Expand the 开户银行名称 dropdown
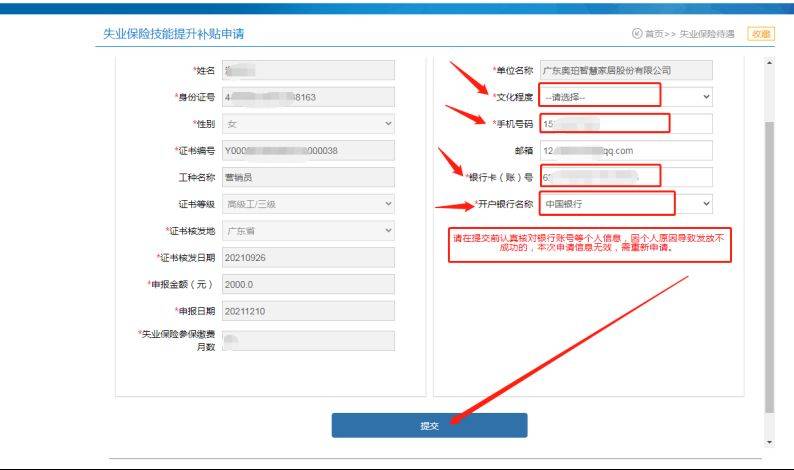794x470 pixels. [625, 203]
